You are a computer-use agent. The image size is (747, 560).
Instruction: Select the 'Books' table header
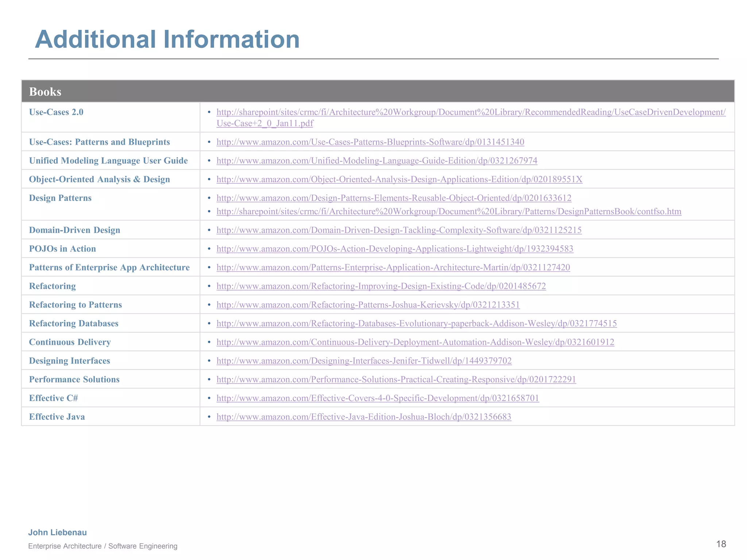pyautogui.click(x=378, y=91)
